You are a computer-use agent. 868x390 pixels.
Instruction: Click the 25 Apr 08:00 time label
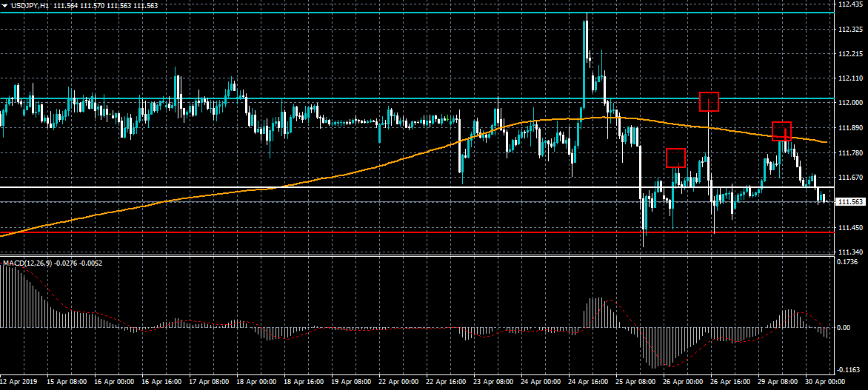636,382
